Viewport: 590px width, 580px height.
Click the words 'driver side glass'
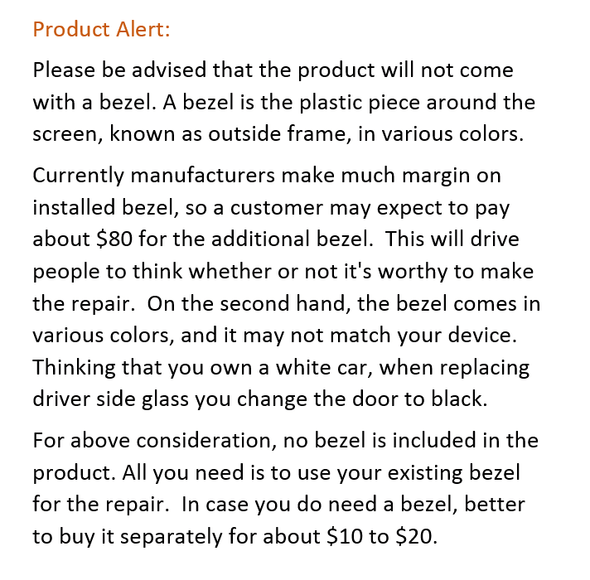111,399
